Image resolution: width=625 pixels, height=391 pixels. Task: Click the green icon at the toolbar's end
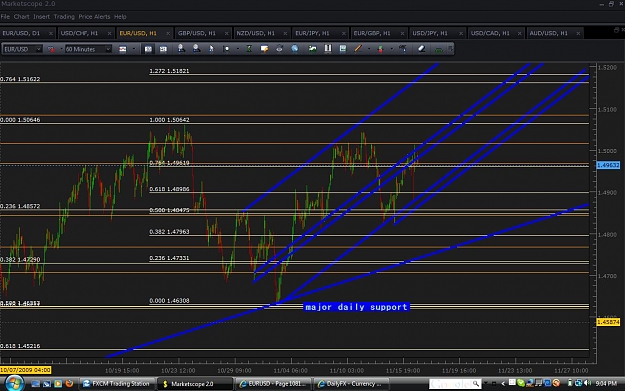click(x=438, y=49)
